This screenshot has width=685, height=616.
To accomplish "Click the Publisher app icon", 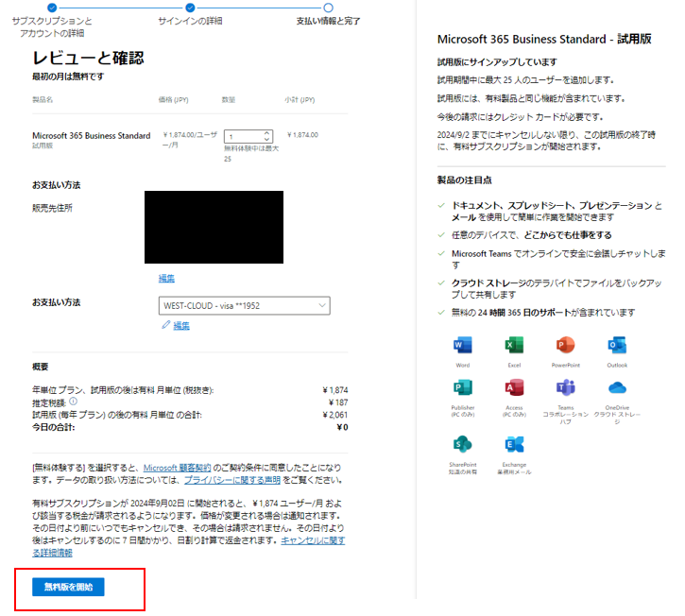I will pos(463,387).
